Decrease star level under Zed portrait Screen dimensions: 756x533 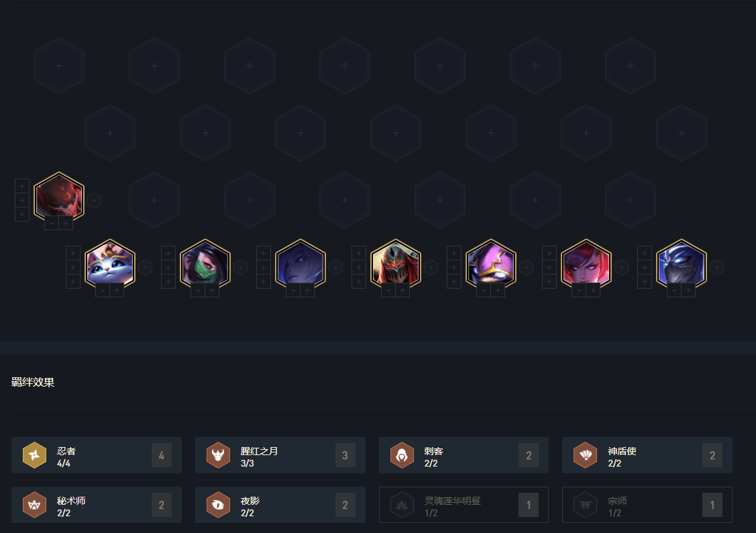point(388,291)
